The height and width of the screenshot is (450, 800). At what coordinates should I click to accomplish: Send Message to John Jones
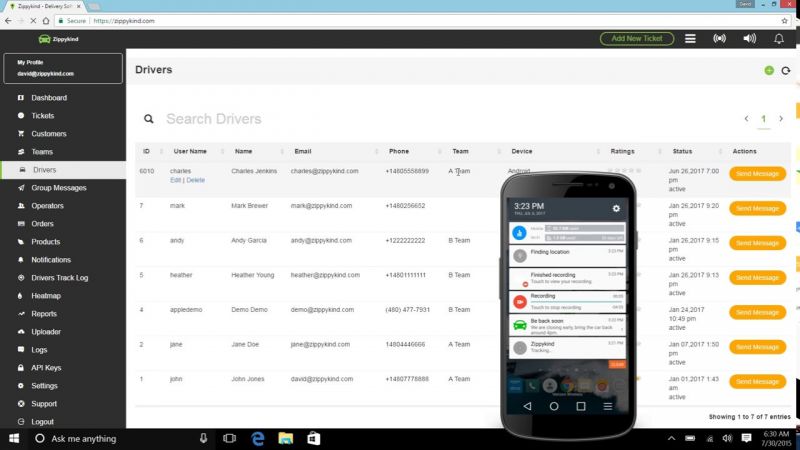tap(757, 382)
